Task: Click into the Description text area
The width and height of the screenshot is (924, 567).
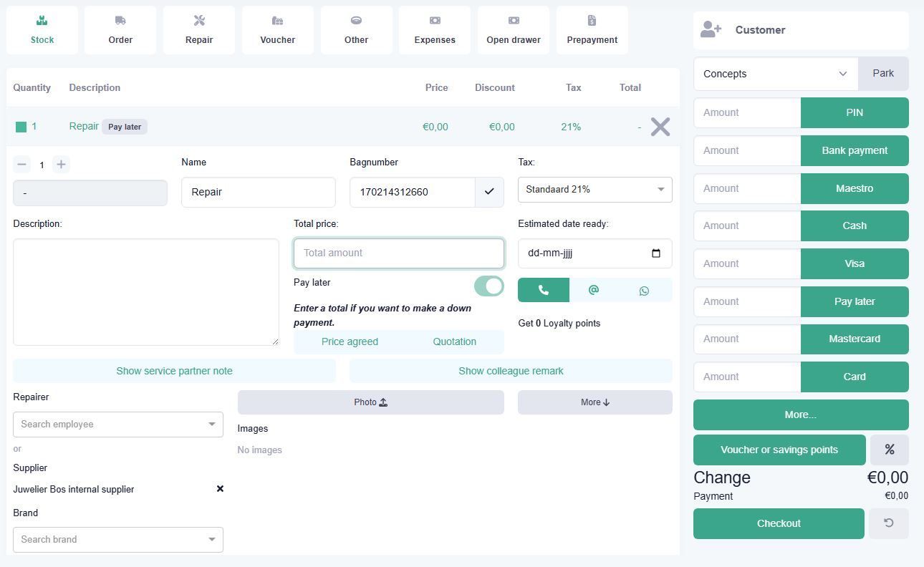Action: (146, 292)
